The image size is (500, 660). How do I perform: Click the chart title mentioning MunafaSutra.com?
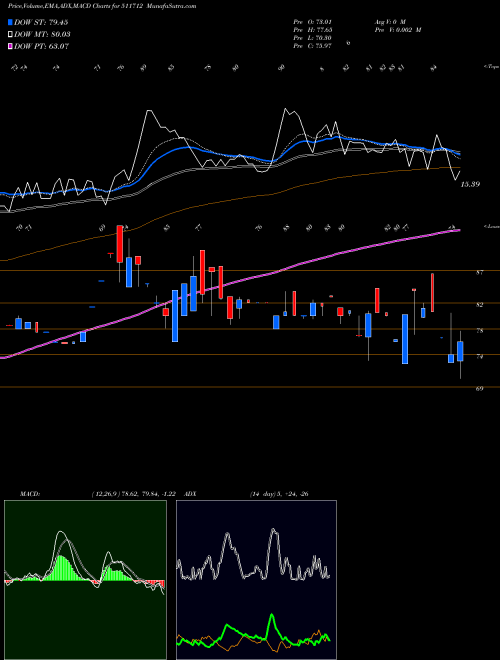[x=102, y=6]
